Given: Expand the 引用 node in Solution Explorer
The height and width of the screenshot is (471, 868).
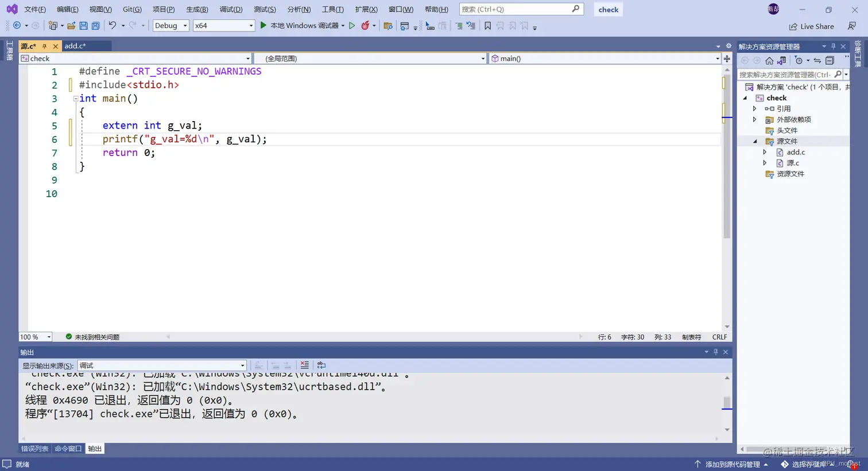Looking at the screenshot, I should click(755, 109).
